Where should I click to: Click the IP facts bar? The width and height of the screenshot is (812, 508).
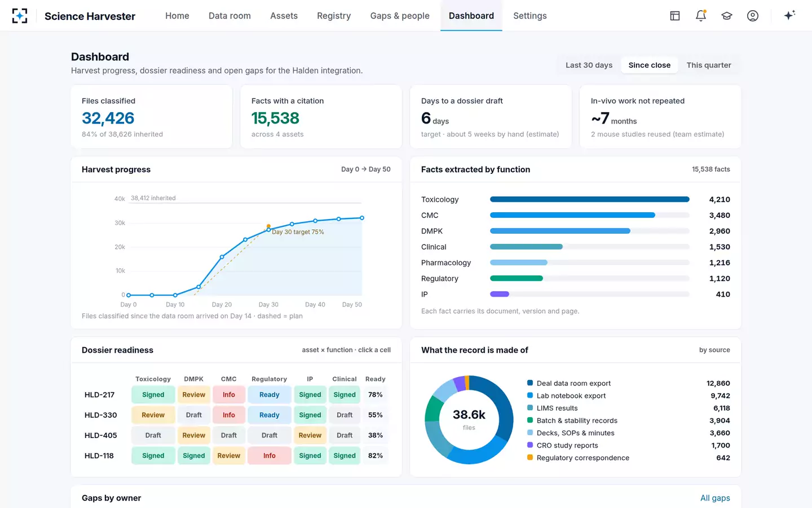coord(500,294)
